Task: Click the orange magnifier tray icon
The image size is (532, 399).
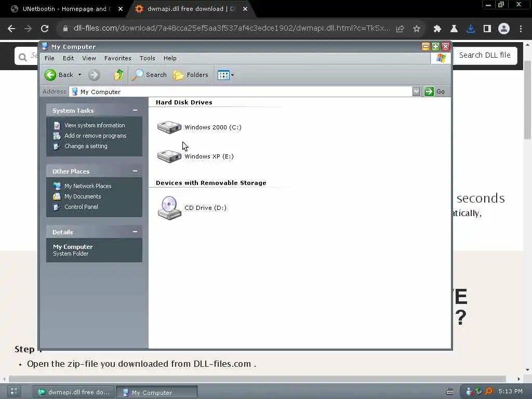Action: tap(488, 392)
